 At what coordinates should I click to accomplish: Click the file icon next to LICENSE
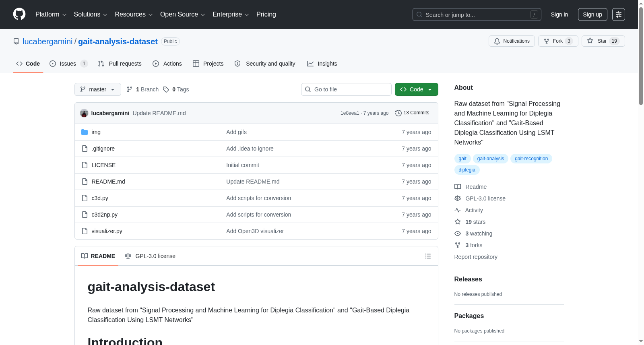85,165
